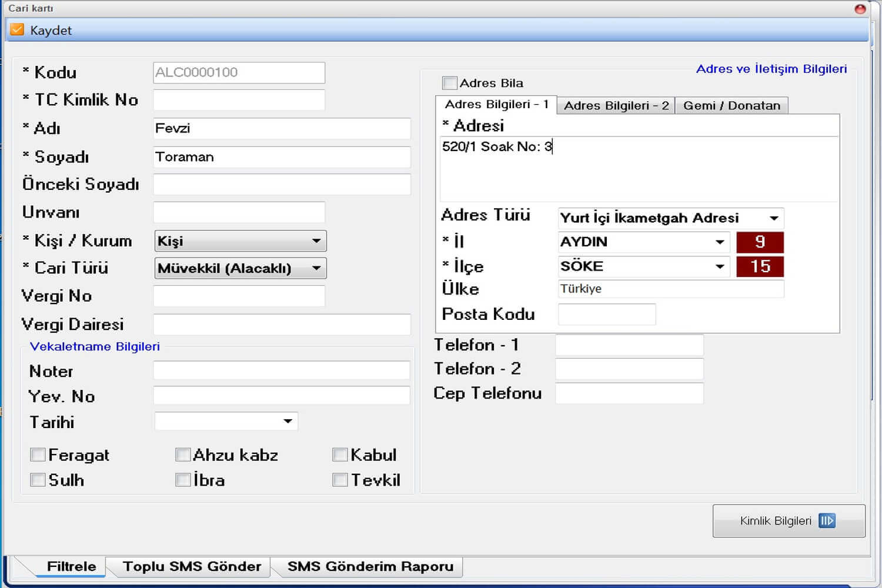Click the TC Kimlik No field
The height and width of the screenshot is (588, 882).
[239, 100]
